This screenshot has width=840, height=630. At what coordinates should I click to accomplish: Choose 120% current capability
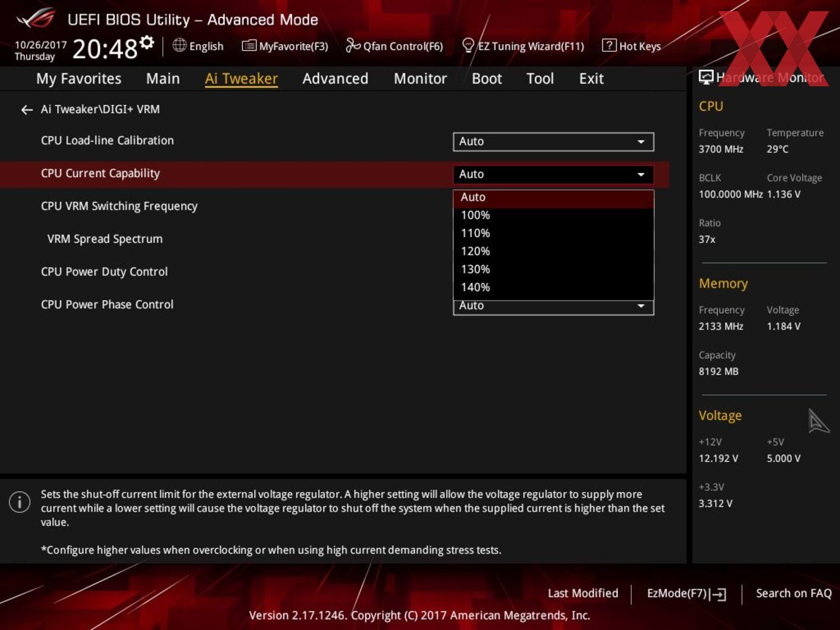553,251
